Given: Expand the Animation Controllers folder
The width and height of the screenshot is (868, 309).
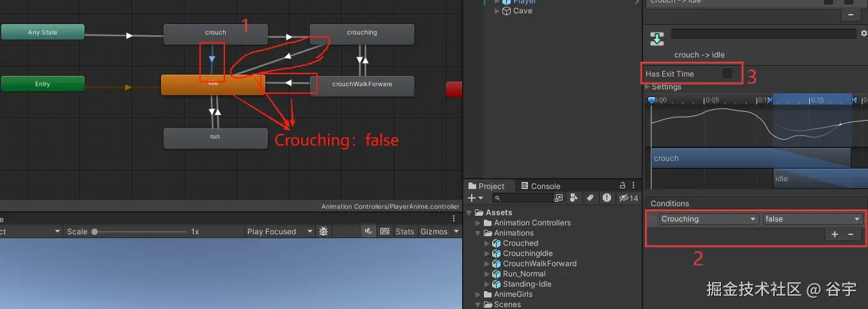Looking at the screenshot, I should [x=478, y=223].
